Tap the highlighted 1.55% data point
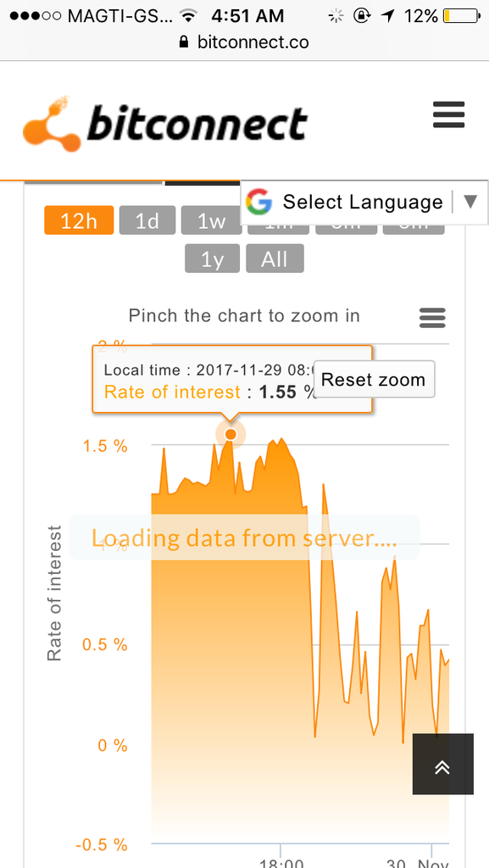This screenshot has width=489, height=868. point(231,435)
